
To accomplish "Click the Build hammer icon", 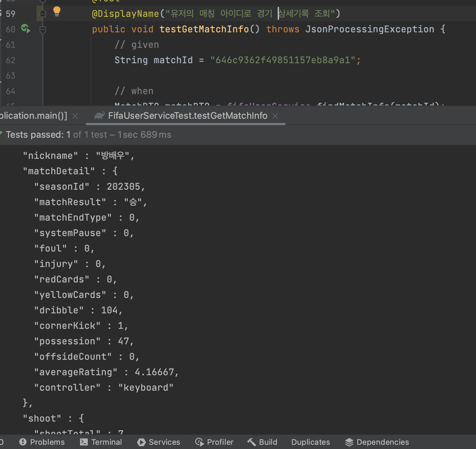I will click(x=251, y=442).
